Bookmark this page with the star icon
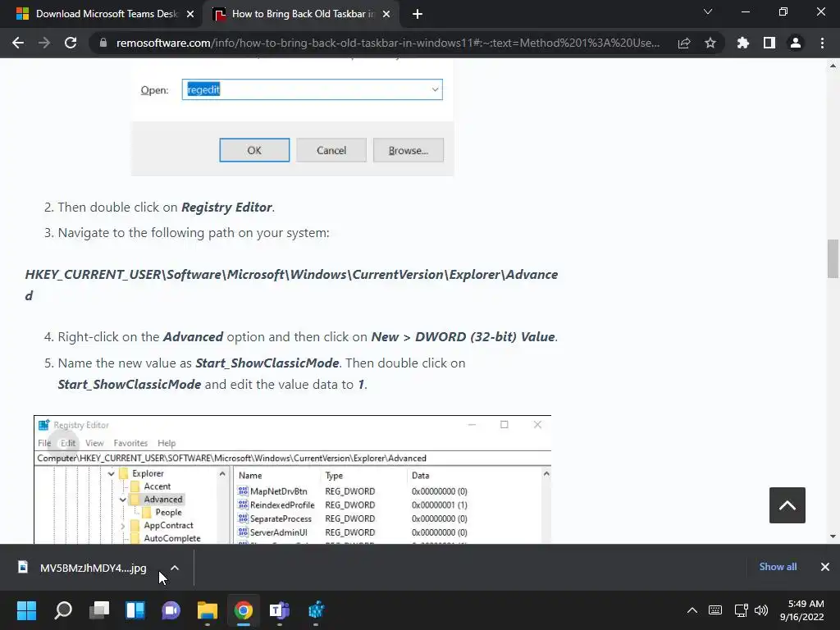This screenshot has width=840, height=630. click(x=710, y=43)
